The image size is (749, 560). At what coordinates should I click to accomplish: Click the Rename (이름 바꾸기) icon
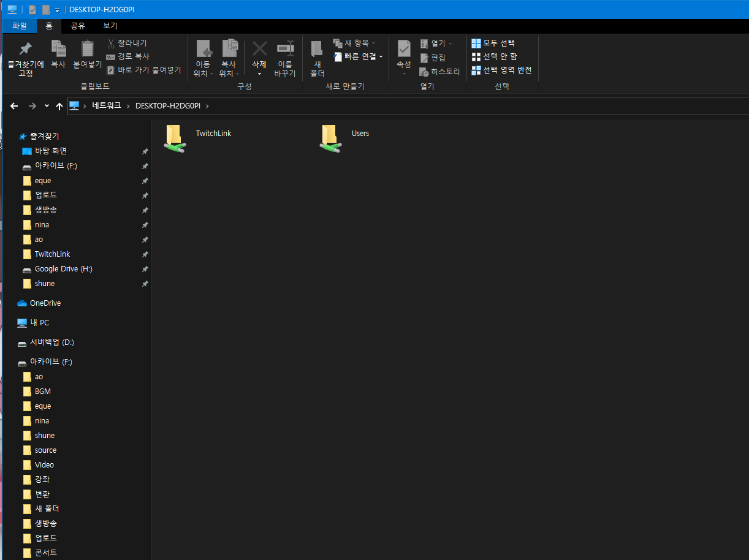285,49
